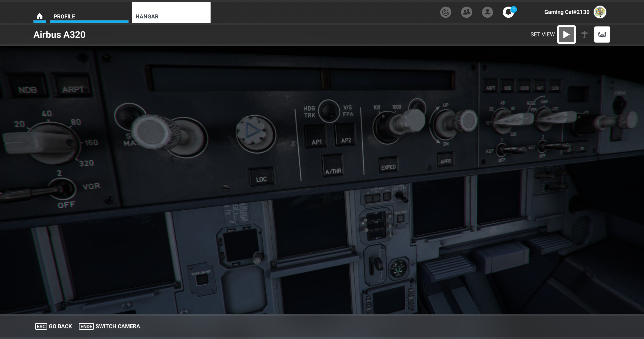Open the friends group icon
The width and height of the screenshot is (644, 339).
click(x=466, y=12)
